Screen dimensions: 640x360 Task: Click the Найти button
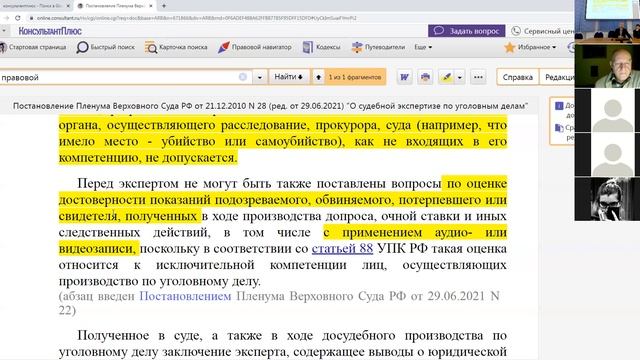pos(289,77)
